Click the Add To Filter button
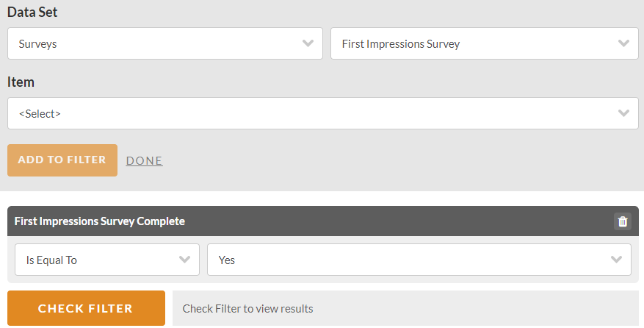The image size is (644, 328). coord(62,160)
